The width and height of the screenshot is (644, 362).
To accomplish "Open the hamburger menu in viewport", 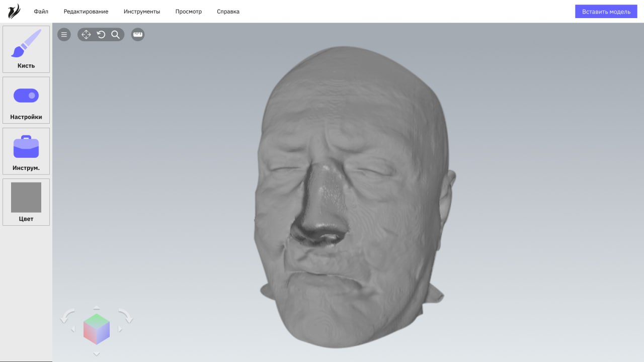I will [64, 35].
